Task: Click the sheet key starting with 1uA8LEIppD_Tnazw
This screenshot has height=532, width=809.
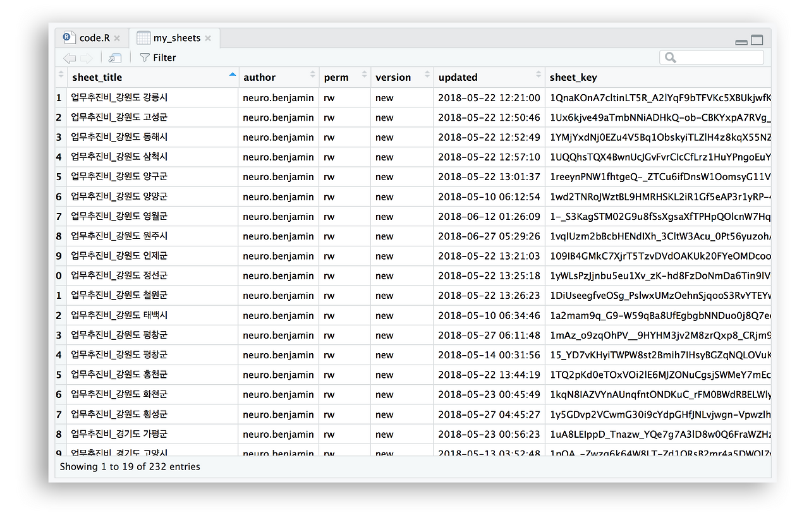Action: tap(660, 434)
